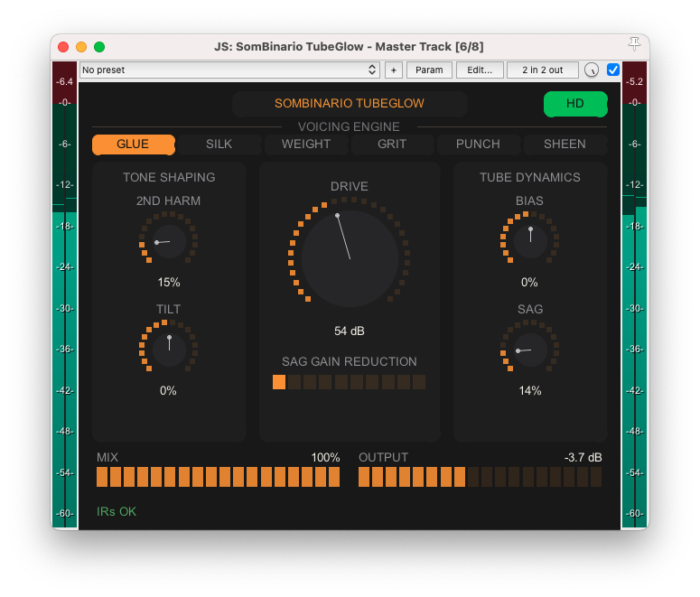Click the -3.7 dB output value

(x=583, y=457)
